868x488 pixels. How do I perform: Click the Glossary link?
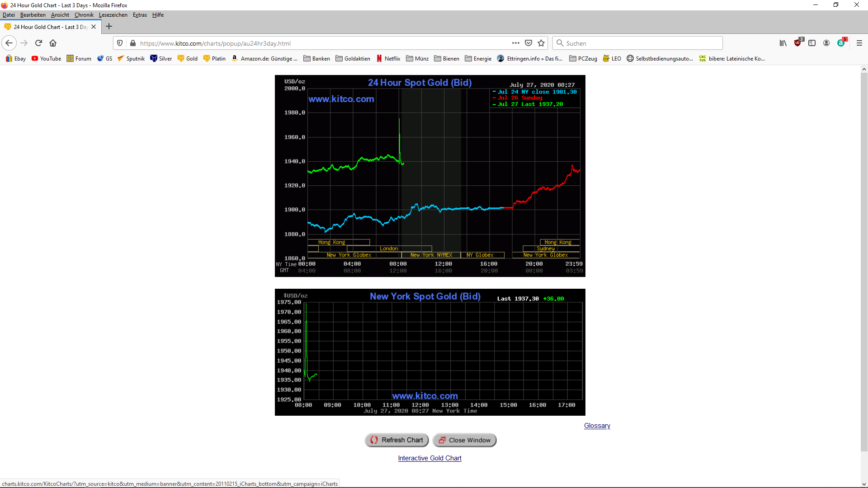[x=597, y=426]
